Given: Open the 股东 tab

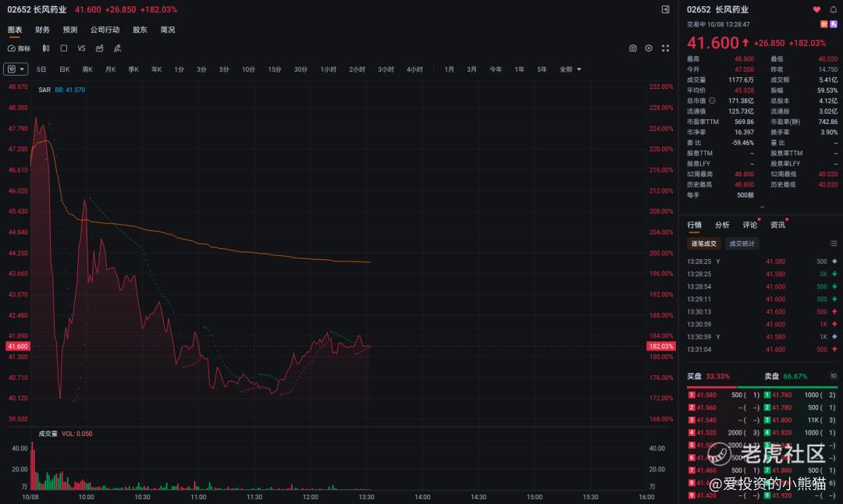Looking at the screenshot, I should point(140,30).
